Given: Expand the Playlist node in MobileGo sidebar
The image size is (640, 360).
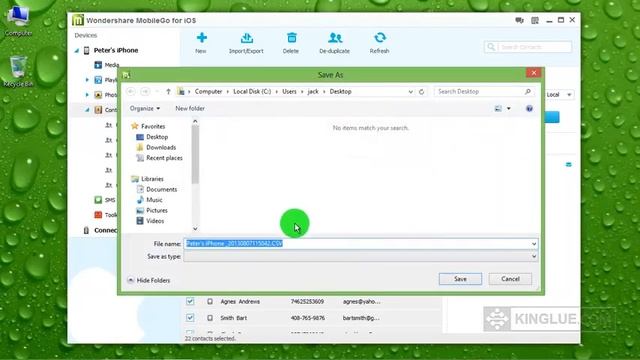Looking at the screenshot, I should click(x=87, y=80).
